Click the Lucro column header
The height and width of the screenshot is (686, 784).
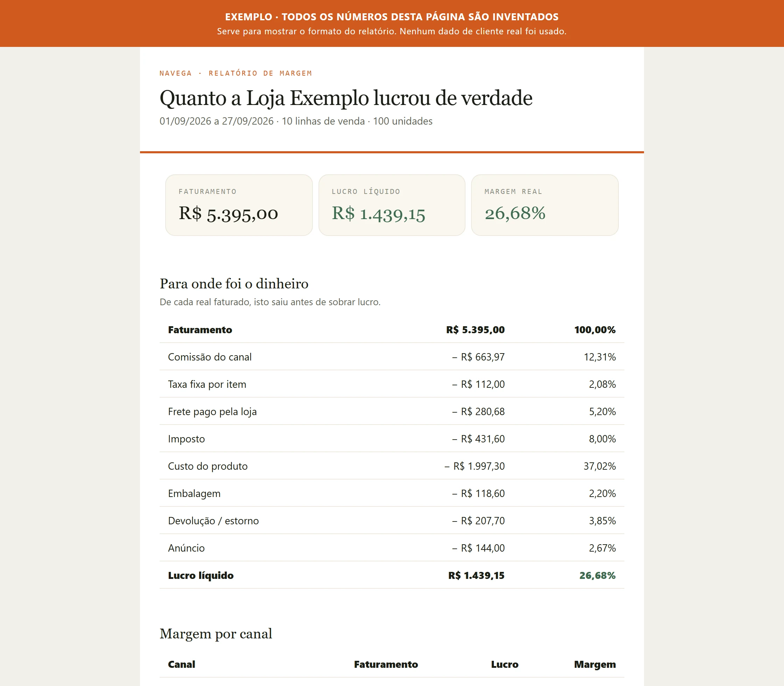[505, 664]
